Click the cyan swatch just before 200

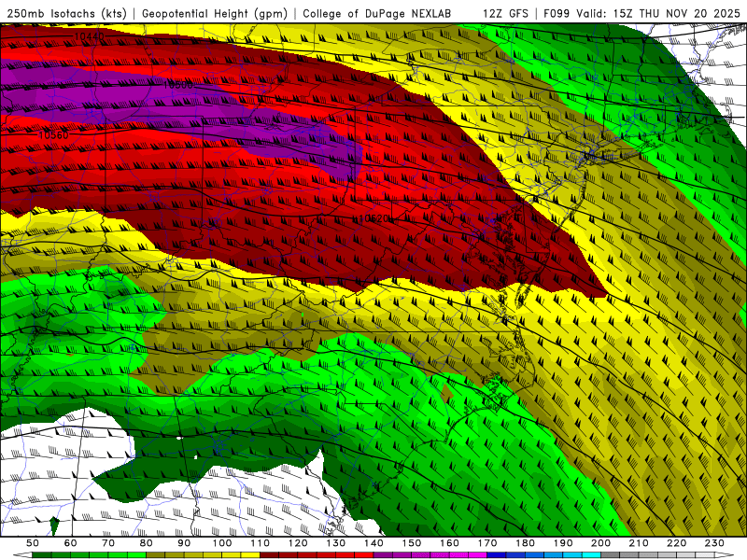(591, 555)
